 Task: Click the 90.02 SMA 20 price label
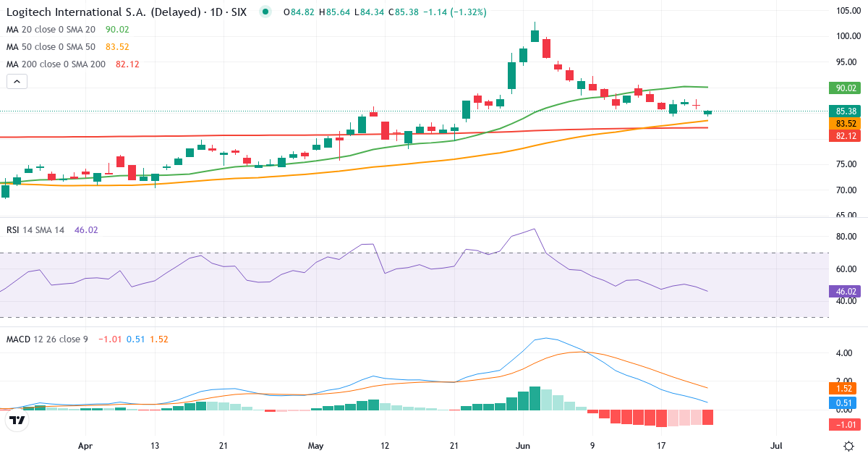click(x=846, y=88)
